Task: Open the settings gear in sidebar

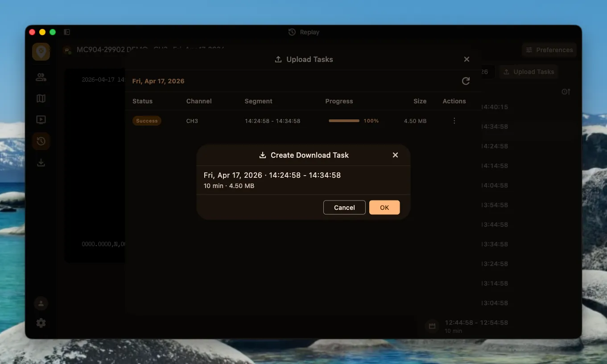Action: [41, 323]
